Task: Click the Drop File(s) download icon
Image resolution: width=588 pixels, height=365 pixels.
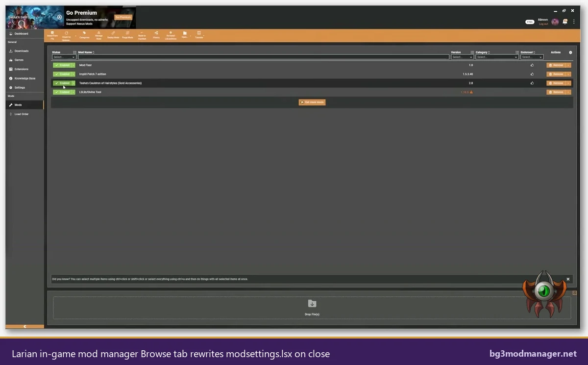Action: pos(312,304)
